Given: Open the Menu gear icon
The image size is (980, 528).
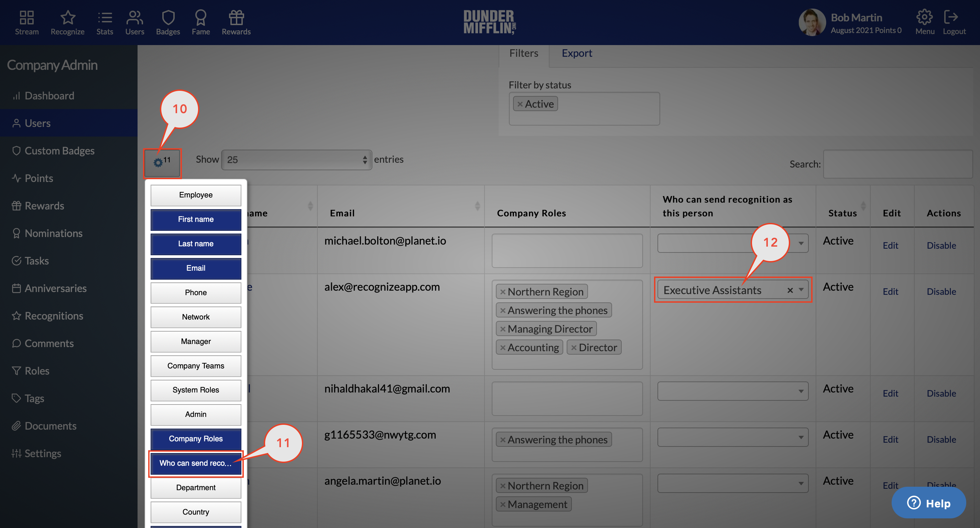Looking at the screenshot, I should pyautogui.click(x=924, y=22).
